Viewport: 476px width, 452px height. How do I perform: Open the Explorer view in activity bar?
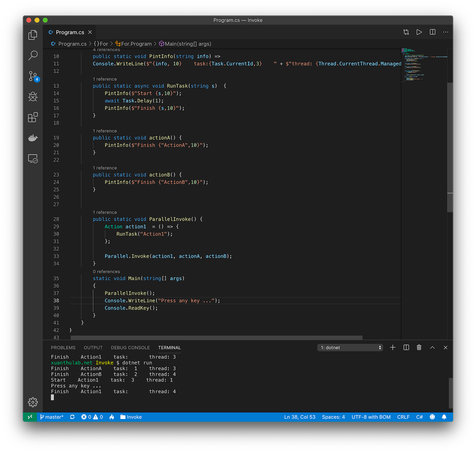33,35
